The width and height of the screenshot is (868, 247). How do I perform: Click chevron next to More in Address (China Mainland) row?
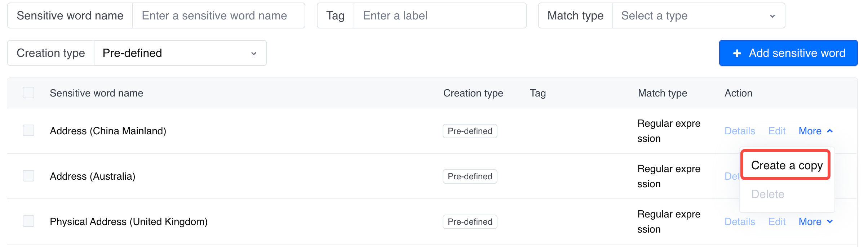830,131
